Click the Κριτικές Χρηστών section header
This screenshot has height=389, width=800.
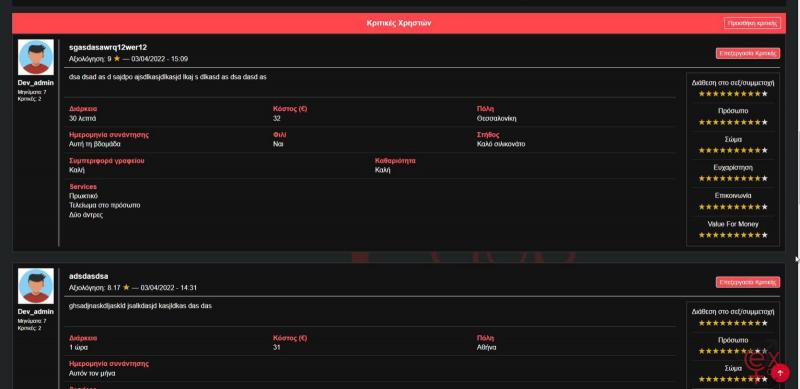(x=399, y=23)
